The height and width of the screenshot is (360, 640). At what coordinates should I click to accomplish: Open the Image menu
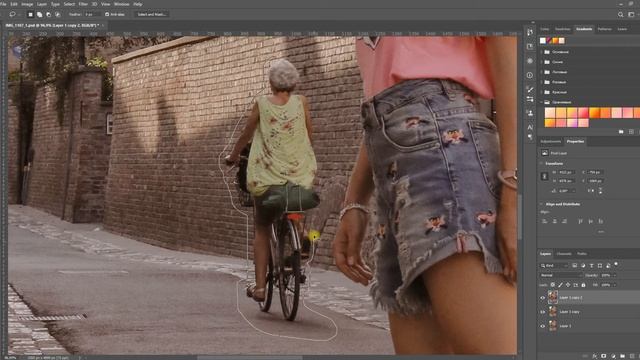pyautogui.click(x=27, y=4)
